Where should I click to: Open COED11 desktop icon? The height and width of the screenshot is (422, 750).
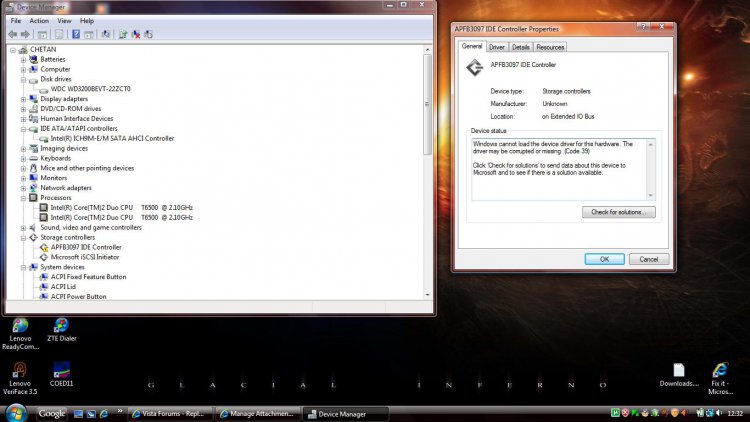(x=61, y=375)
